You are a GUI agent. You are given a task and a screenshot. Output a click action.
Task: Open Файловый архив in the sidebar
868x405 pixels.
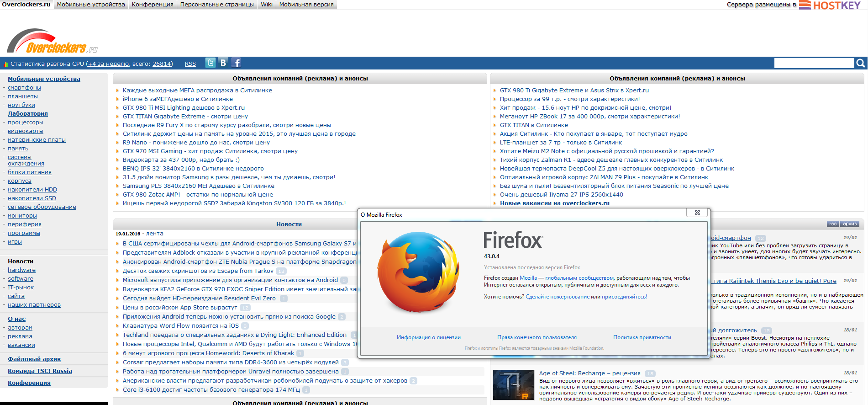click(x=34, y=359)
